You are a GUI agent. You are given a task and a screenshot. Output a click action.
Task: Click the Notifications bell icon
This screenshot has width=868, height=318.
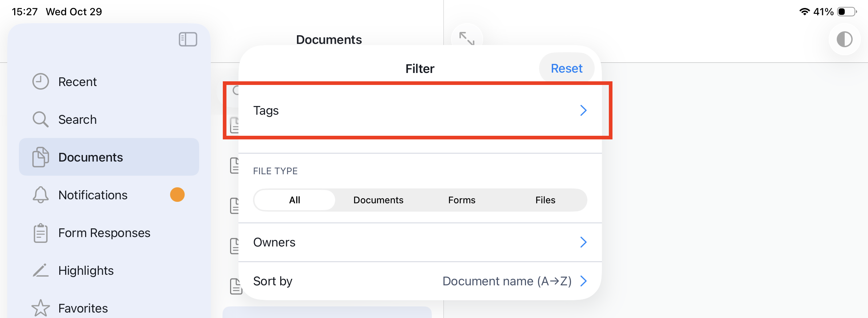click(x=40, y=195)
